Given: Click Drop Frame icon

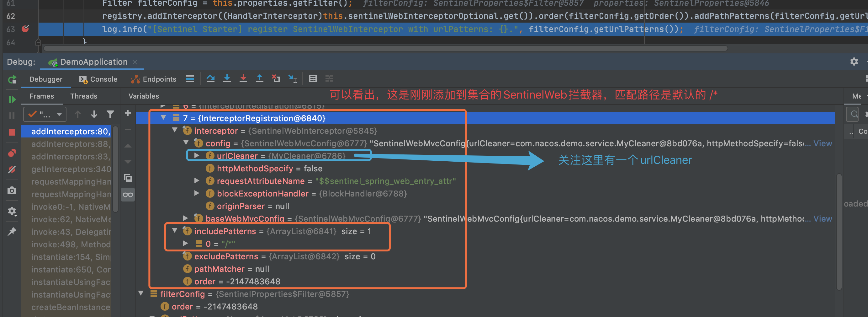Looking at the screenshot, I should pyautogui.click(x=276, y=78).
